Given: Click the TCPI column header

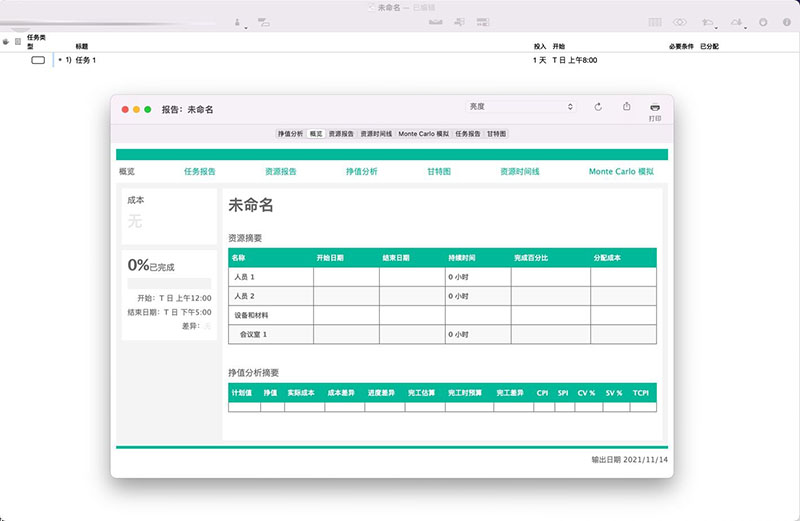Looking at the screenshot, I should coord(641,393).
